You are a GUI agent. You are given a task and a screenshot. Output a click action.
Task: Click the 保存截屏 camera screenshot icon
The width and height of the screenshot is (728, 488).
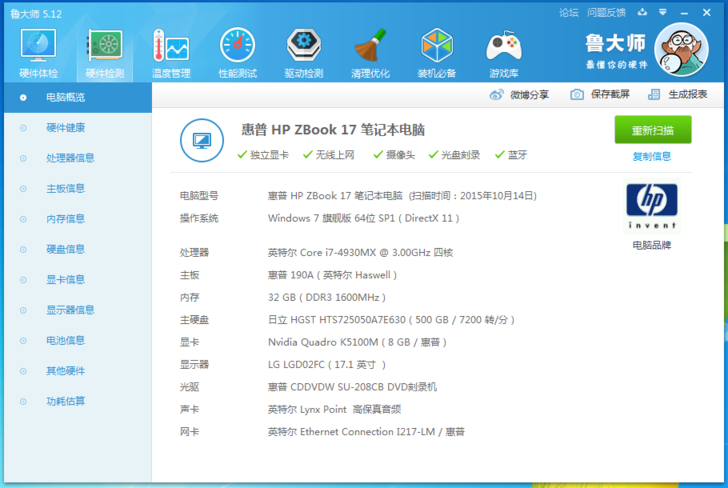577,94
